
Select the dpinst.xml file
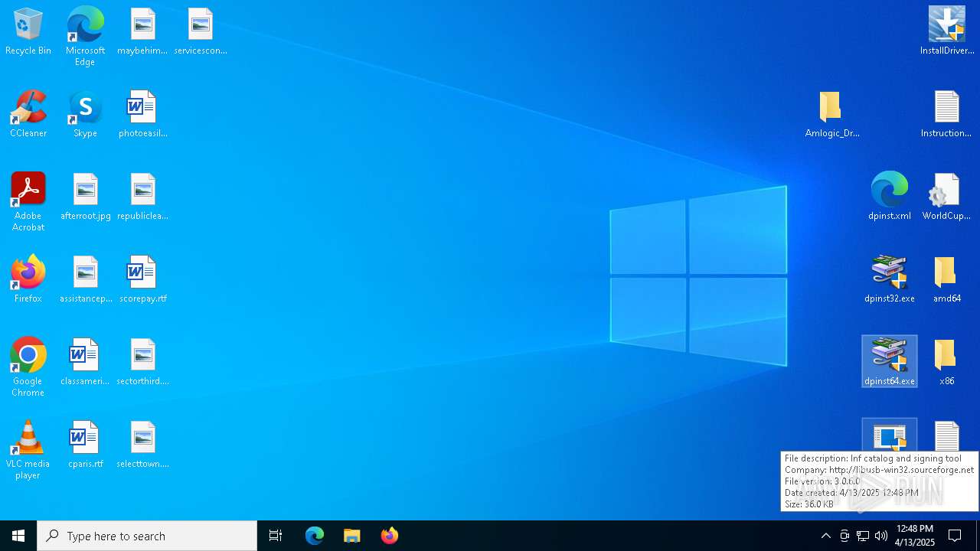click(x=890, y=197)
